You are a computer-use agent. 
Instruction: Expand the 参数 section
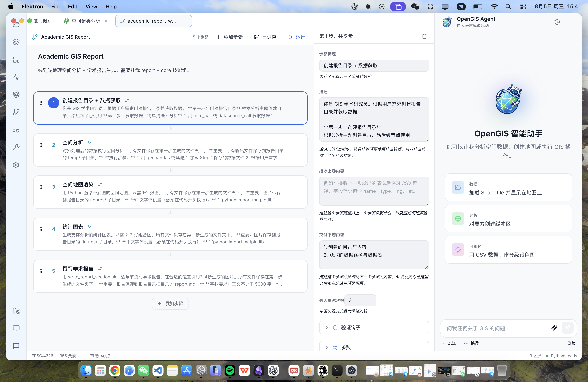pyautogui.click(x=374, y=346)
